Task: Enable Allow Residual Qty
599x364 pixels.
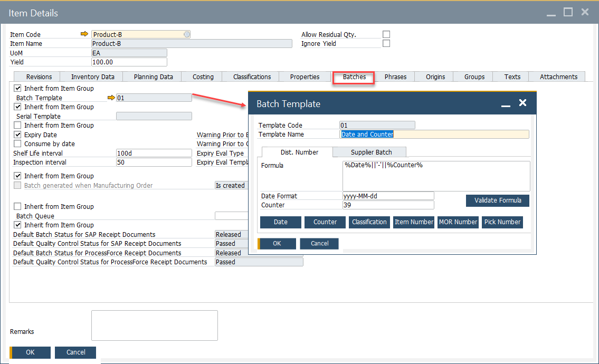Action: [x=386, y=33]
